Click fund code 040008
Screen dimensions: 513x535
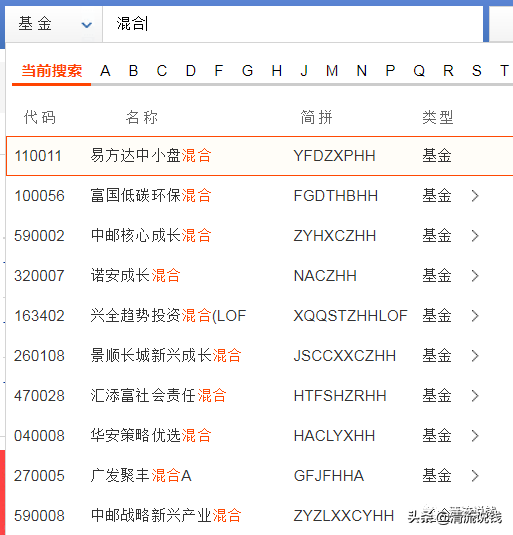tap(39, 436)
